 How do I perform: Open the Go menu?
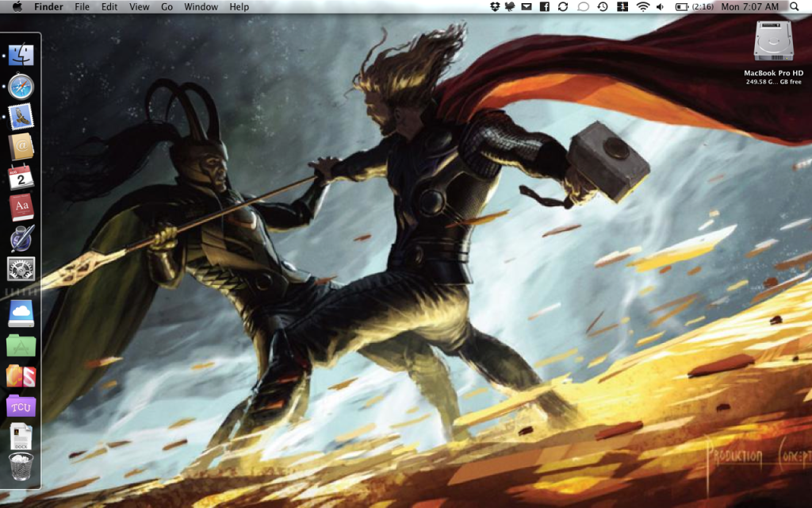pyautogui.click(x=167, y=6)
